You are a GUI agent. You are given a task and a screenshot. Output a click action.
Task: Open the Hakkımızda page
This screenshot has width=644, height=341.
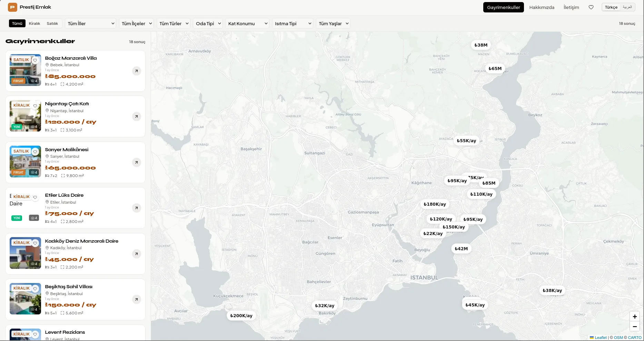click(542, 7)
